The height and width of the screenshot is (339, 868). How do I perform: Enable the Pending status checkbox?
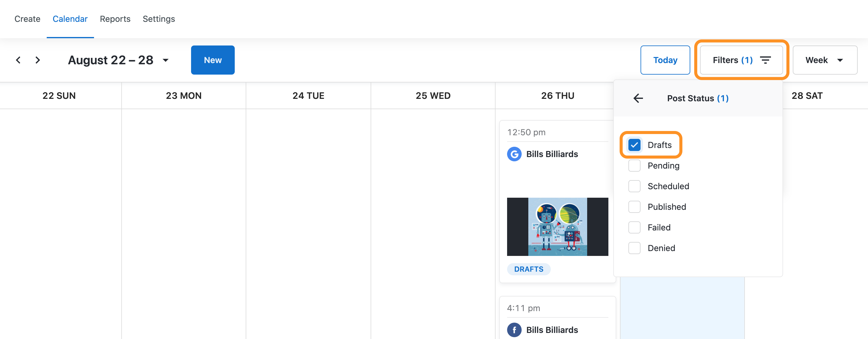[634, 166]
